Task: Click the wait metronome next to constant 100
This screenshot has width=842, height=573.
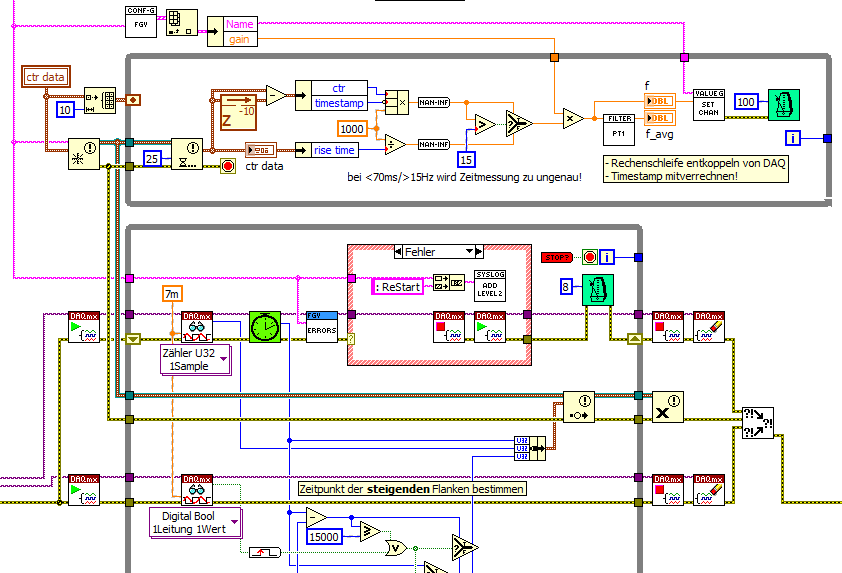Action: tap(784, 105)
